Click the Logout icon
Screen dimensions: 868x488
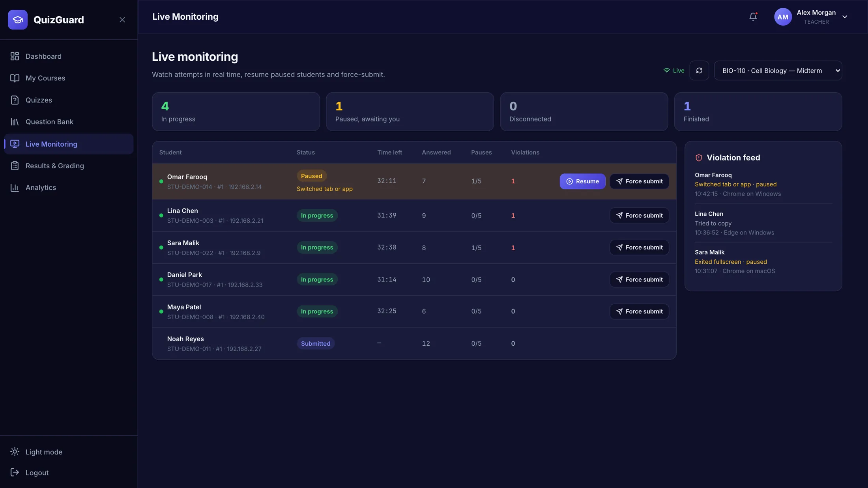tap(15, 472)
